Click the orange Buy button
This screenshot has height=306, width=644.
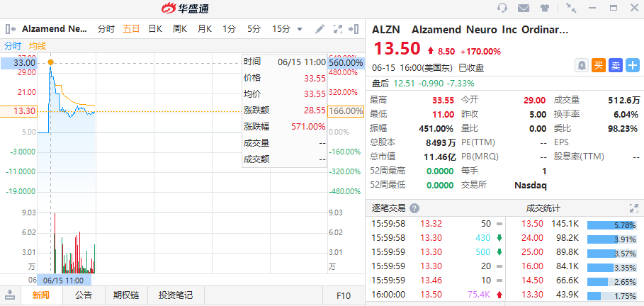(599, 66)
